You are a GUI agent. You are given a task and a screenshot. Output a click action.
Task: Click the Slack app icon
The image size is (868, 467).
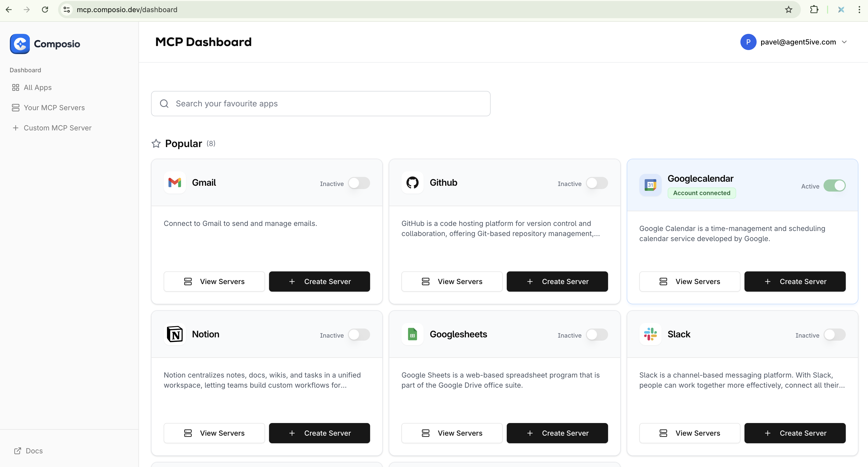point(650,334)
